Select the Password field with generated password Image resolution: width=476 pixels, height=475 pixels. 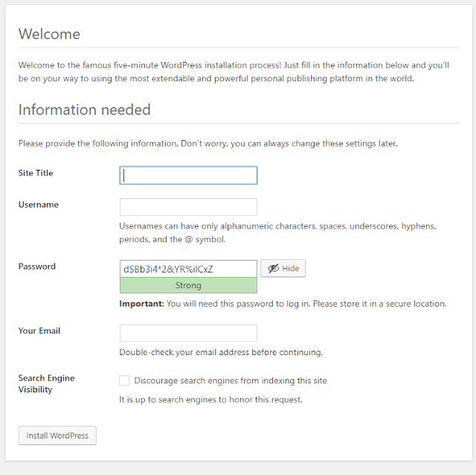click(188, 269)
